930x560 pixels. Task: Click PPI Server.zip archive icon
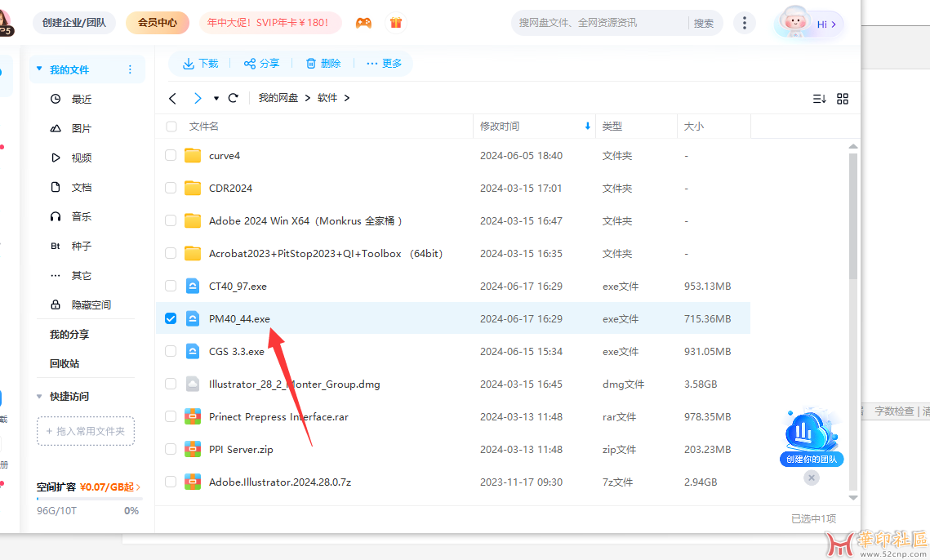pyautogui.click(x=193, y=449)
